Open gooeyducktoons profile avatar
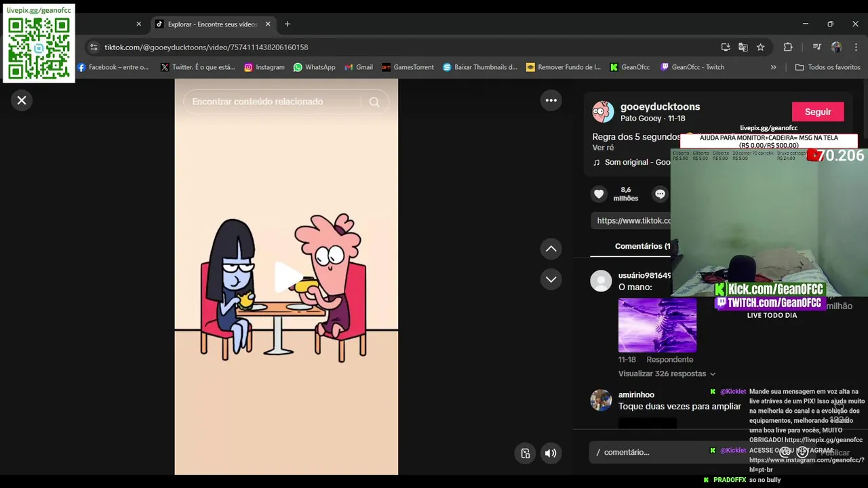The width and height of the screenshot is (868, 488). [603, 112]
